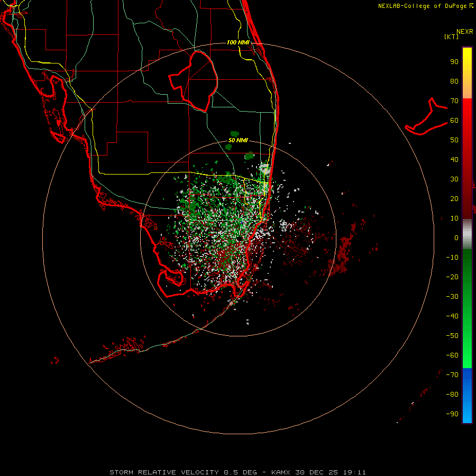This screenshot has width=476, height=476.
Task: Select the 50 NMI range ring label
Action: pyautogui.click(x=238, y=140)
